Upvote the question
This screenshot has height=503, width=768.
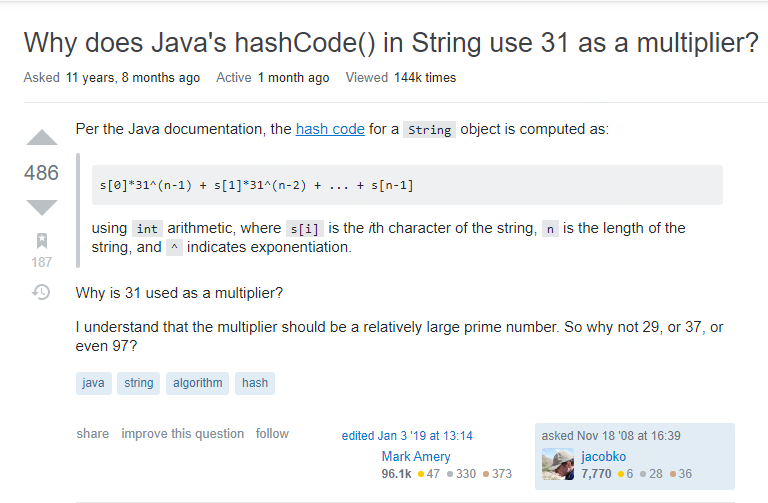[x=41, y=138]
